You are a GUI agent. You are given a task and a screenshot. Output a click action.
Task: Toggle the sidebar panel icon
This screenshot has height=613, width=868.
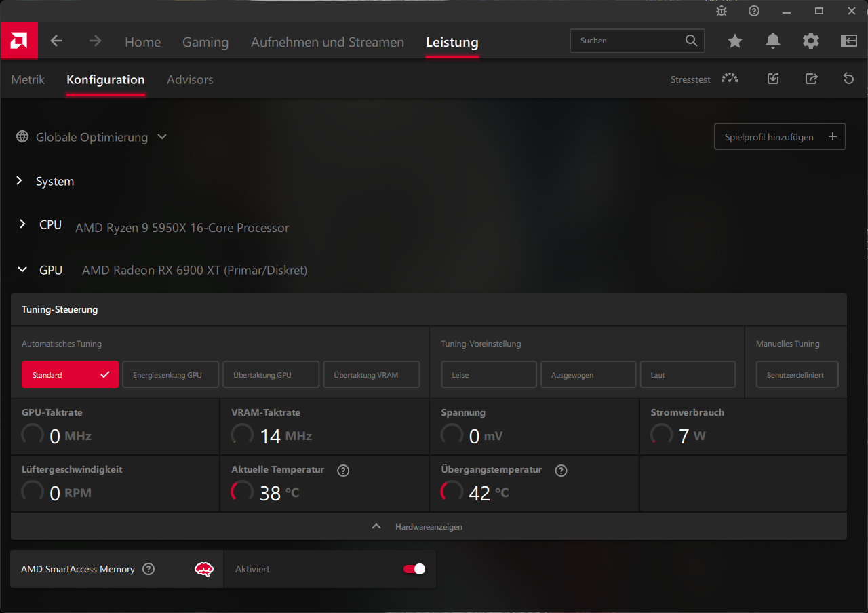tap(849, 41)
